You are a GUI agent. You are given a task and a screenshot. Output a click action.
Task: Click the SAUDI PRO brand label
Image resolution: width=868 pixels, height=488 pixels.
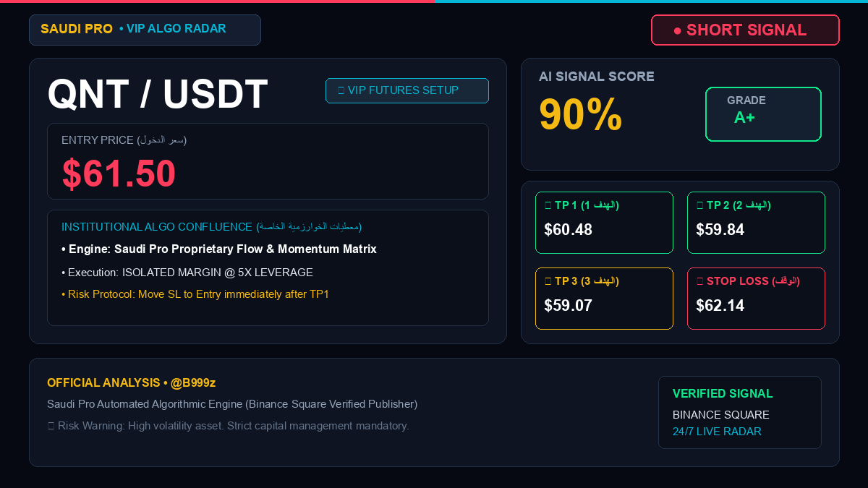click(77, 29)
